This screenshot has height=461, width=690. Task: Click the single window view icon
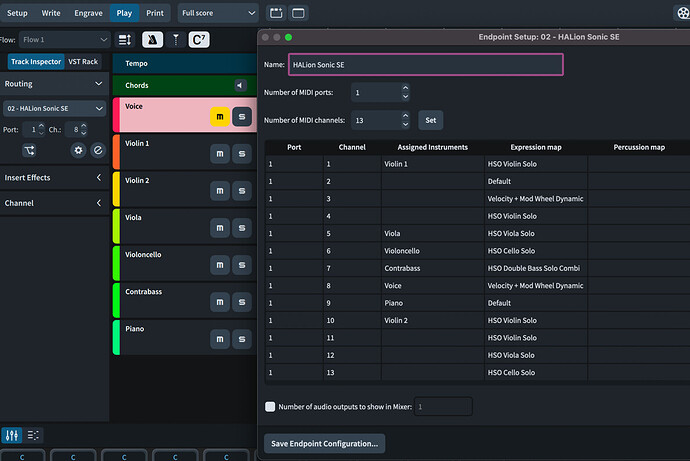(x=298, y=13)
